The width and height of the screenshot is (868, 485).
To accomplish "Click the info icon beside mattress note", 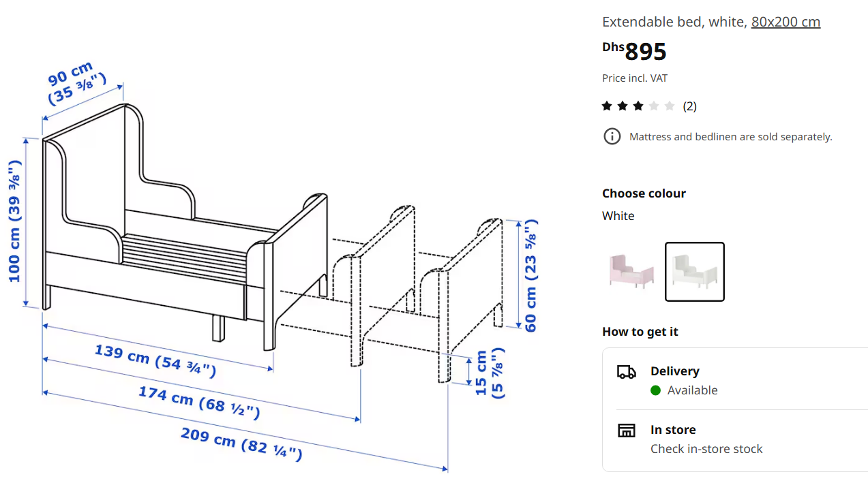I will tap(612, 136).
